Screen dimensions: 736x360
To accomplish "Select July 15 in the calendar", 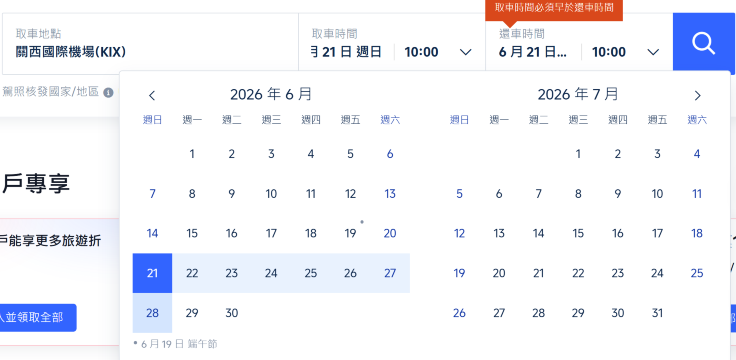I will [x=578, y=233].
